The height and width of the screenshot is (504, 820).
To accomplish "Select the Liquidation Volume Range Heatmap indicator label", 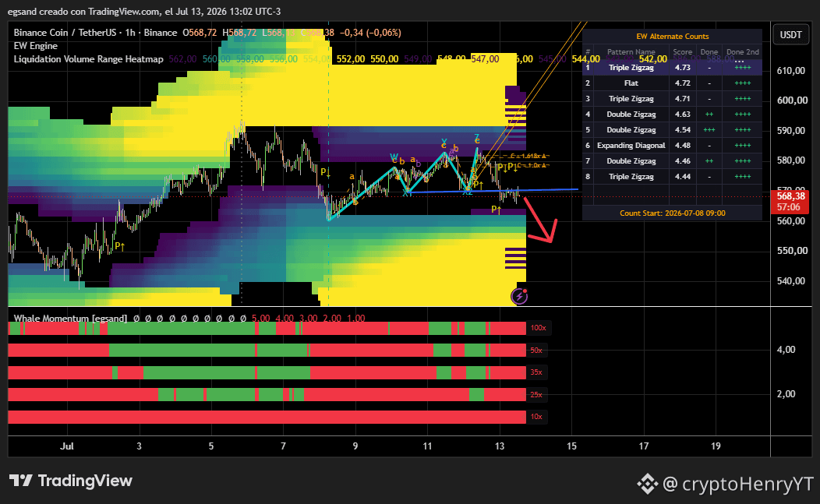I will [88, 59].
